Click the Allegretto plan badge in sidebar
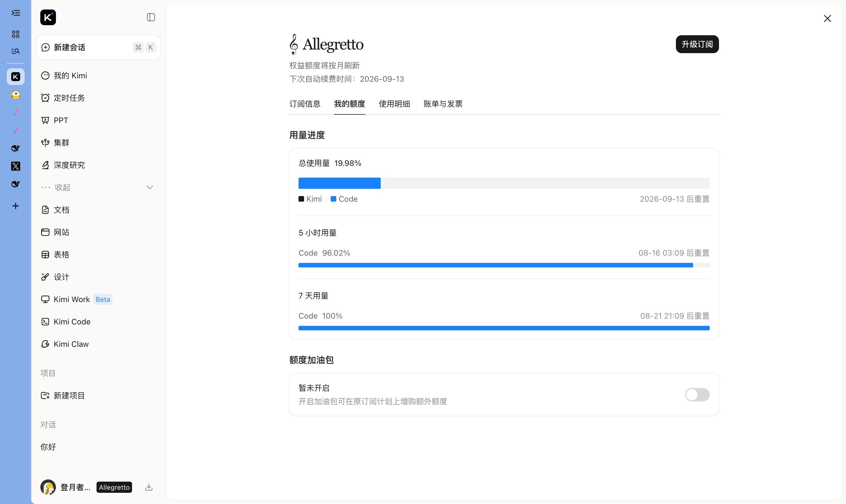Screen dimensions: 846x504 [114, 487]
